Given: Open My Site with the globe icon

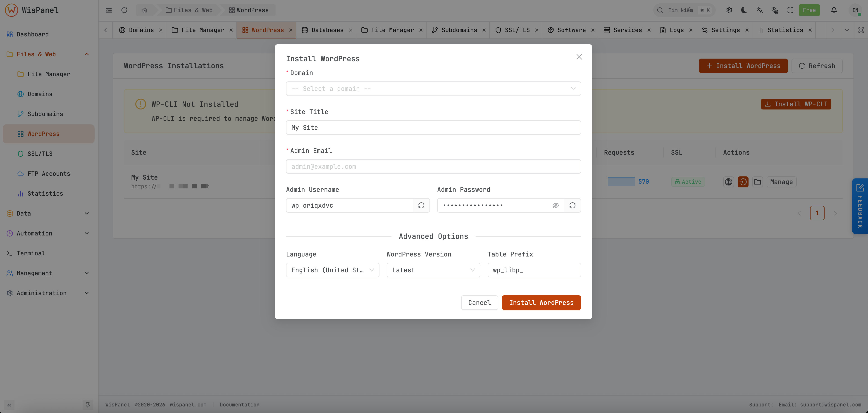Looking at the screenshot, I should point(729,182).
